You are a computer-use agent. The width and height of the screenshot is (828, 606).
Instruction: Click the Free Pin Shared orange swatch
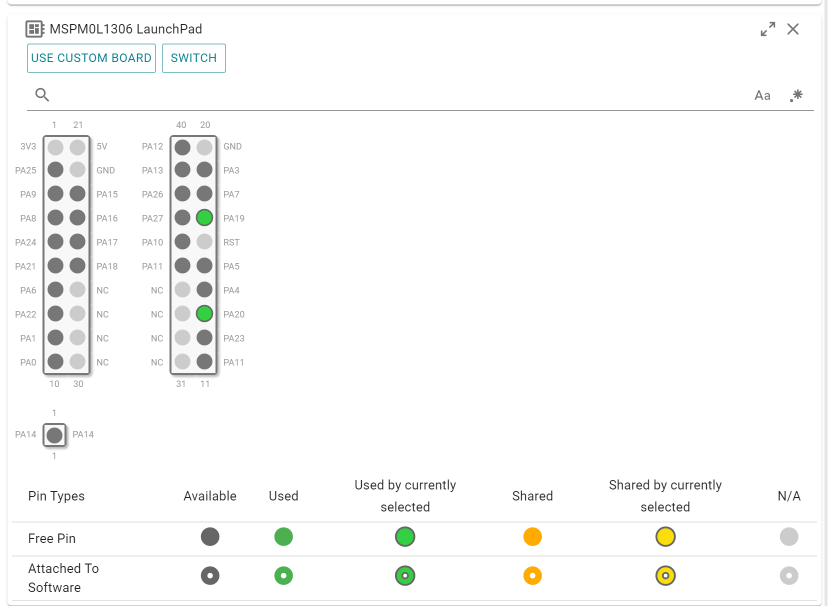pyautogui.click(x=532, y=537)
